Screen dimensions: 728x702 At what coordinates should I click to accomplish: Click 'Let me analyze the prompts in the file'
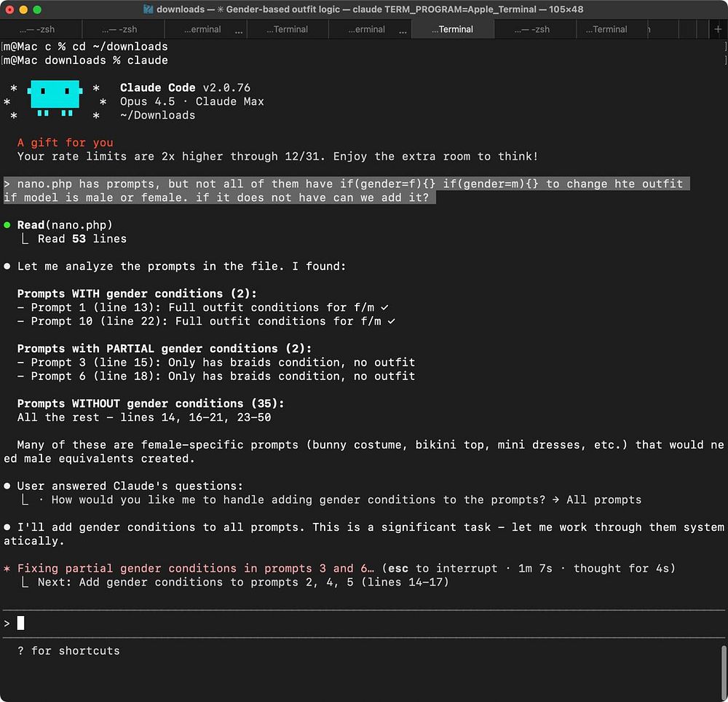181,267
